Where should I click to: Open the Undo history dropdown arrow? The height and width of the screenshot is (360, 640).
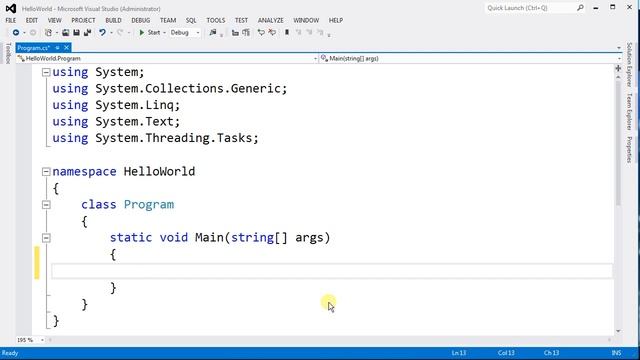point(111,33)
